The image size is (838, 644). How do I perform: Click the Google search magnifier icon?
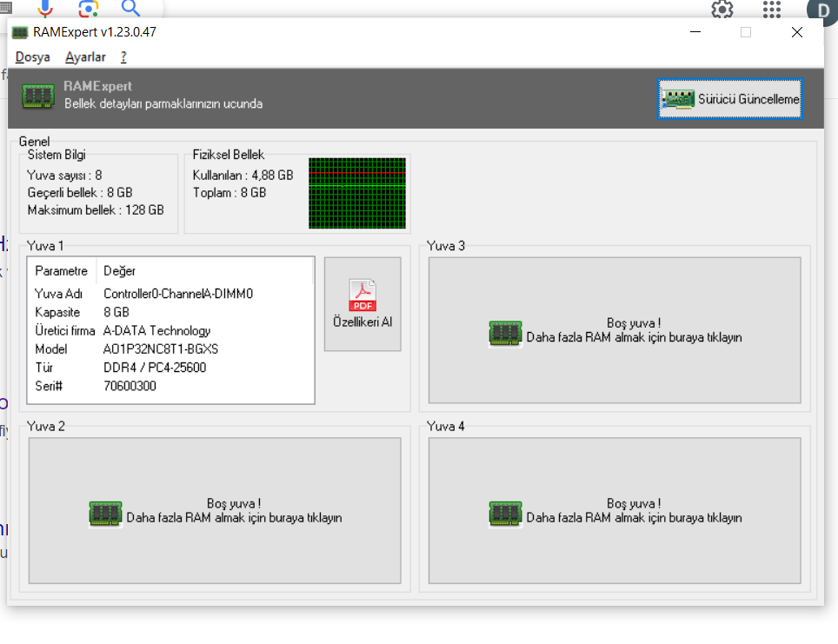[x=130, y=8]
